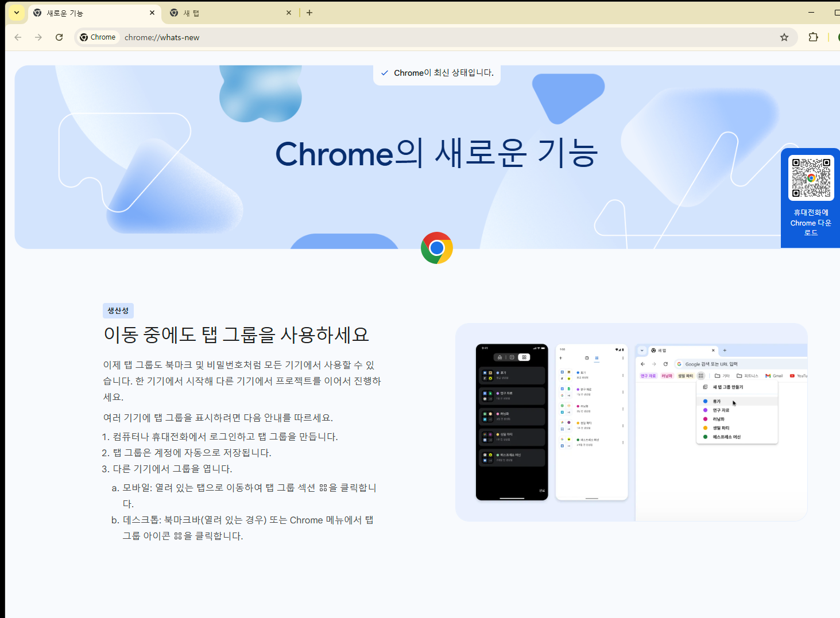This screenshot has height=618, width=840.
Task: Click the light phone tab group mockup
Action: tap(591, 422)
